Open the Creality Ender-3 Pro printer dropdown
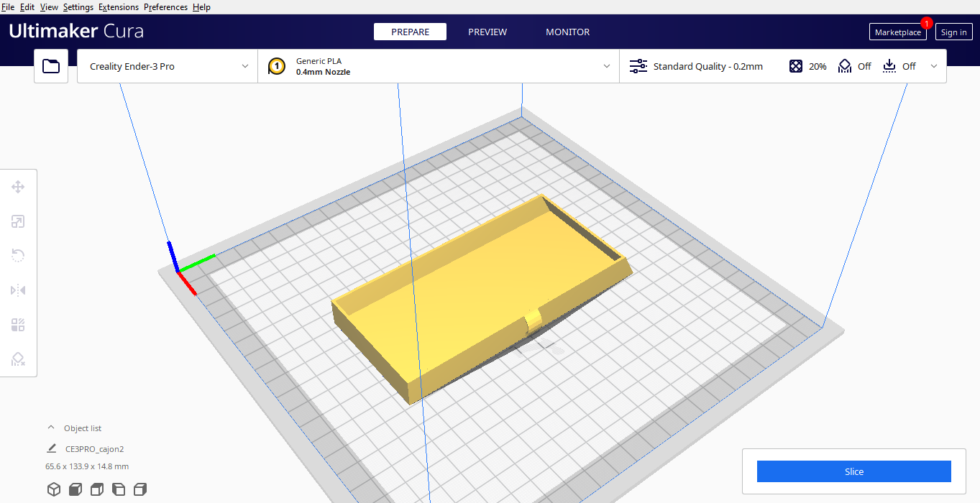Screen dimensions: 980x503 click(167, 65)
